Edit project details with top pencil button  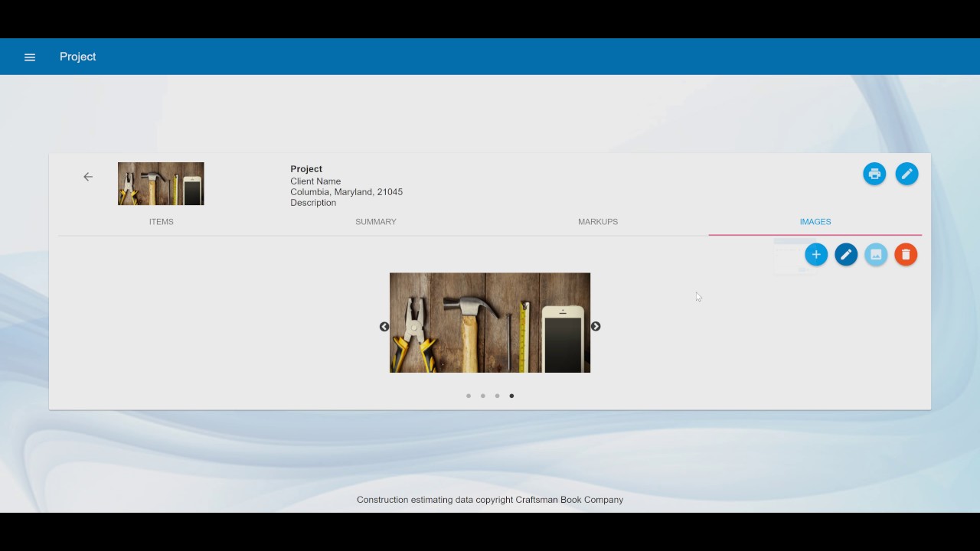[906, 174]
